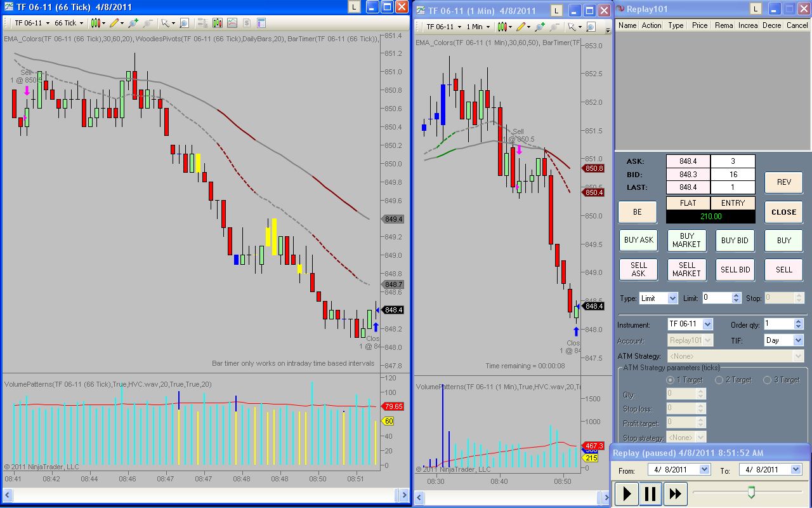Click the BUY BID button
The height and width of the screenshot is (508, 812).
pos(735,240)
